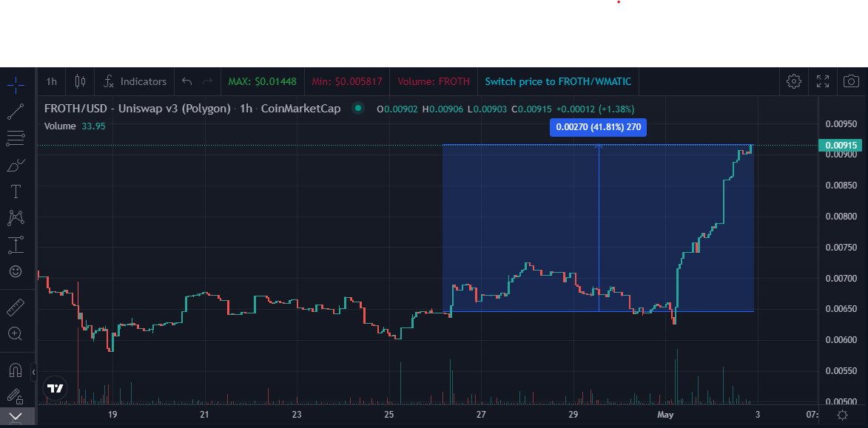Open the Fibonacci retracement tools
This screenshot has height=428, width=868.
16,139
